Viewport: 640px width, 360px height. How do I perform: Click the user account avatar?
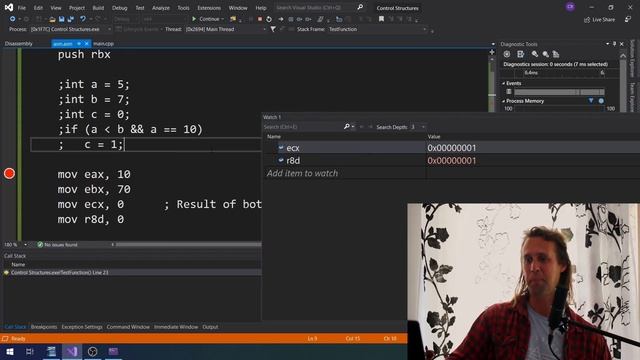[570, 7]
